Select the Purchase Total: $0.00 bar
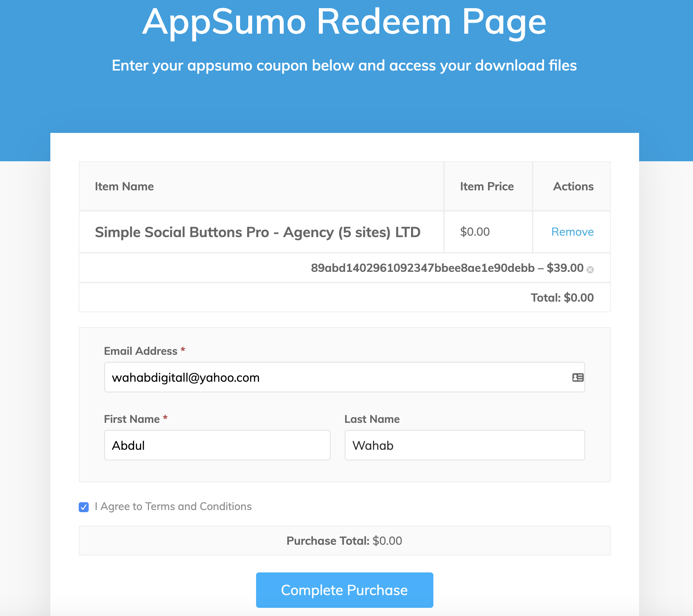 point(344,541)
